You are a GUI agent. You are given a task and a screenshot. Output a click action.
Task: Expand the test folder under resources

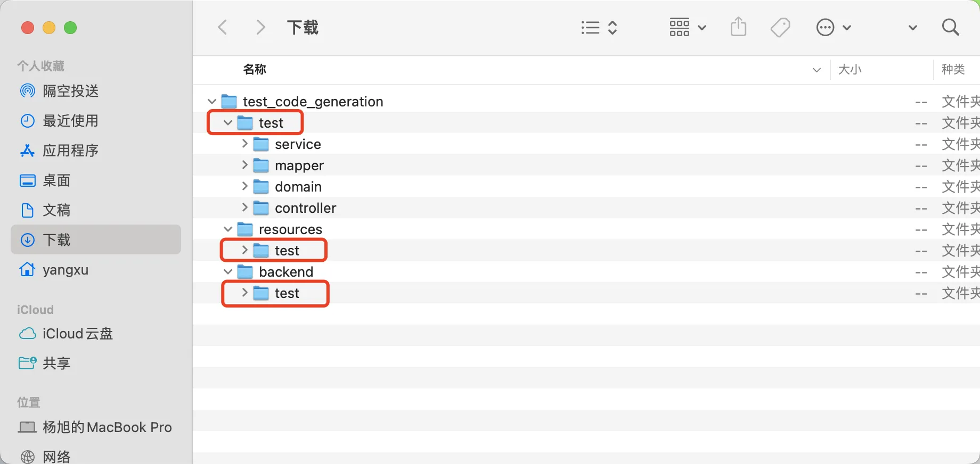244,250
